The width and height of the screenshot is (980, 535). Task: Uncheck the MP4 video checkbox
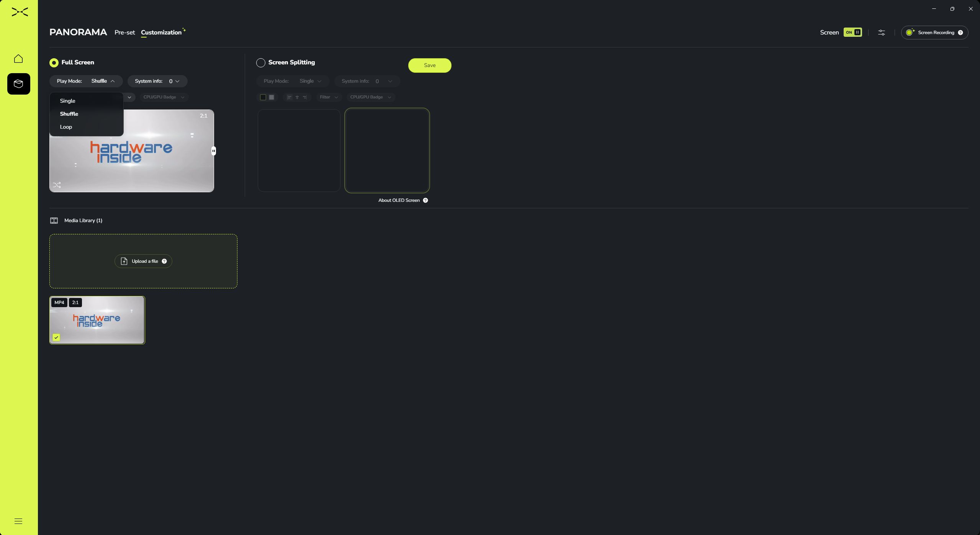[56, 337]
